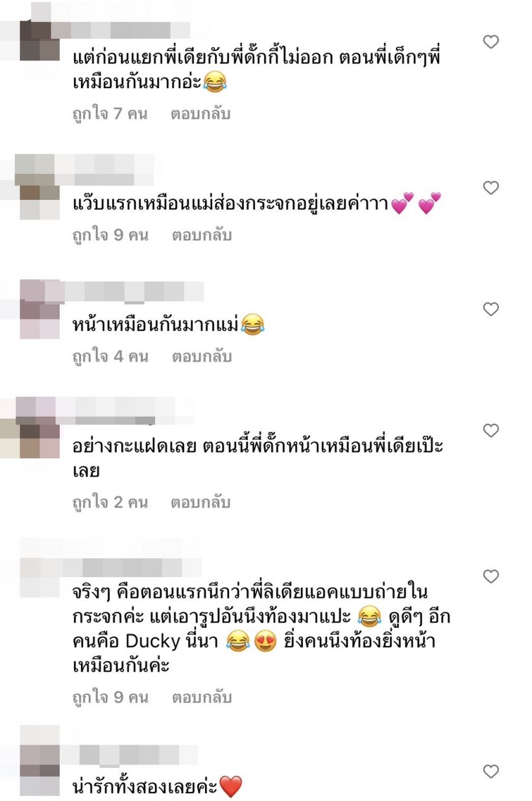Like the comment with 7 likes
Screen dimensions: 532x801
pos(492,42)
